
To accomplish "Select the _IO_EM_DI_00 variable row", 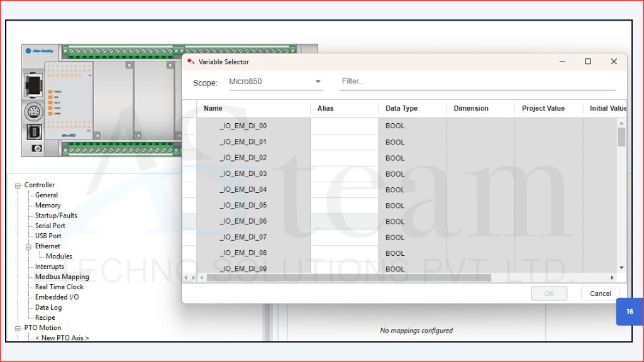I will tap(243, 126).
